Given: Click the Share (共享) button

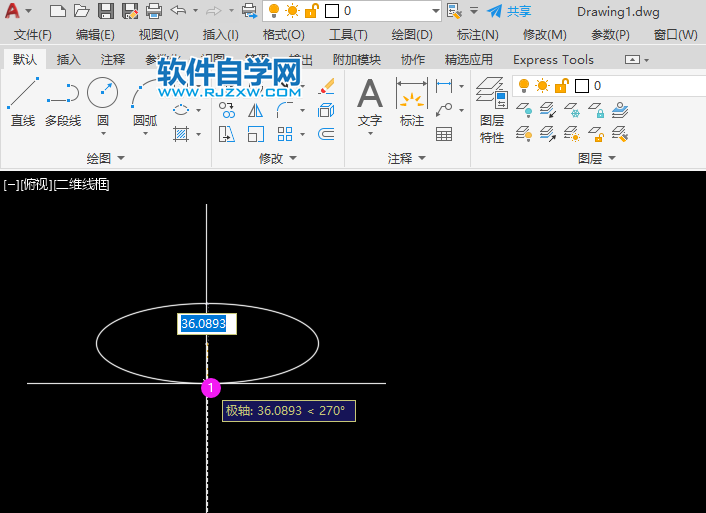Looking at the screenshot, I should pyautogui.click(x=509, y=11).
